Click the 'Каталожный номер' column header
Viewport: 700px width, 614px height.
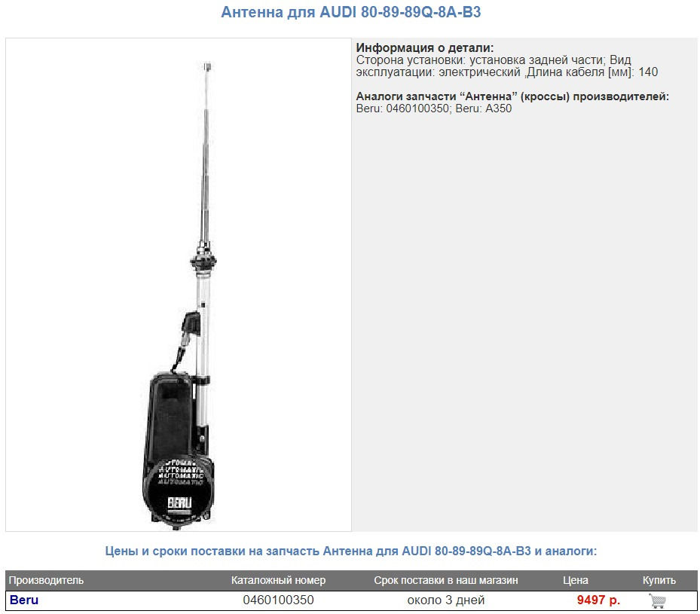tap(278, 581)
